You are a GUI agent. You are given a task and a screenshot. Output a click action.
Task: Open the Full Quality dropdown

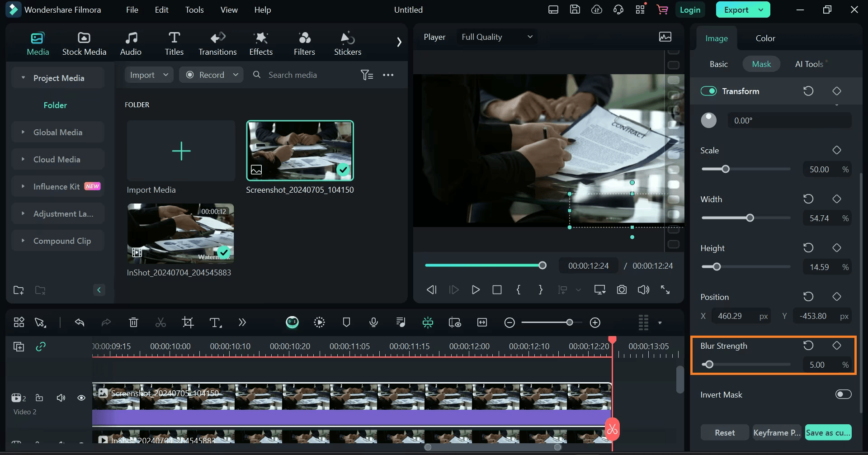(496, 37)
